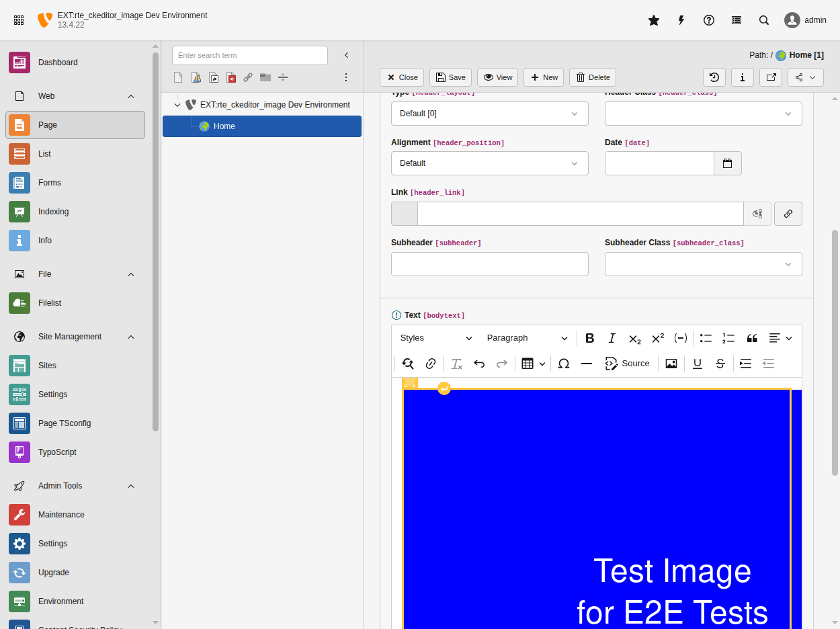The height and width of the screenshot is (629, 840).
Task: Click the Save button
Action: (450, 77)
